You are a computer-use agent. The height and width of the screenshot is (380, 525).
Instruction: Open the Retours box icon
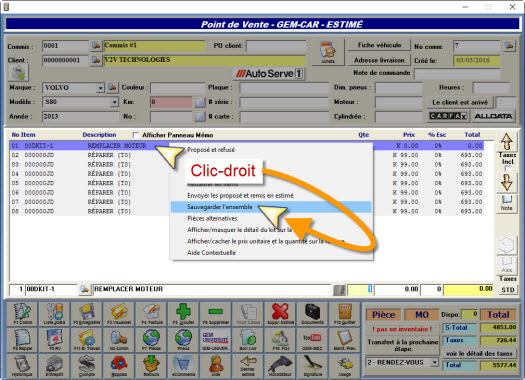pyautogui.click(x=151, y=366)
